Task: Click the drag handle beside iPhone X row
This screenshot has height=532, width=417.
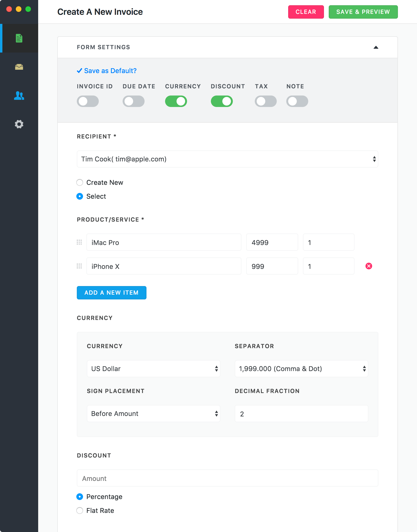Action: click(79, 266)
